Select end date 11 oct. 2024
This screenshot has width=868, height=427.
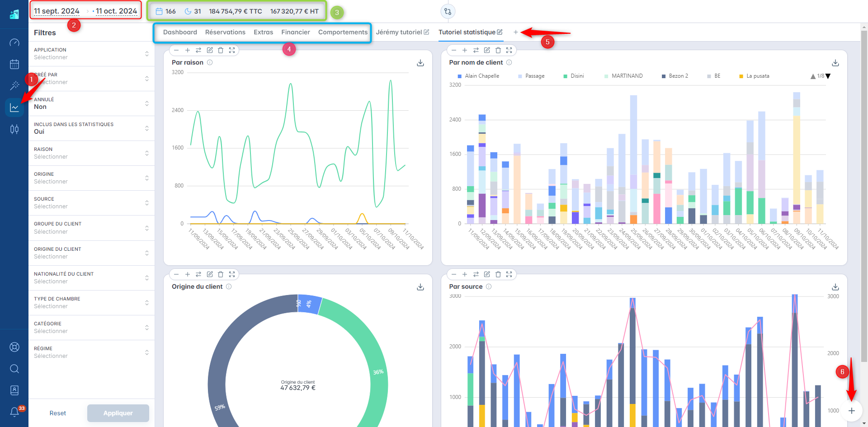tap(116, 11)
